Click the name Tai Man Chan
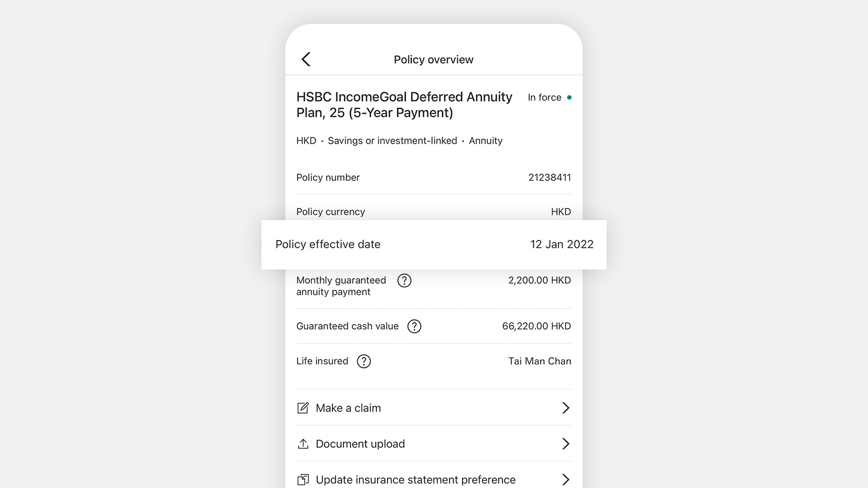This screenshot has width=868, height=488. [539, 361]
